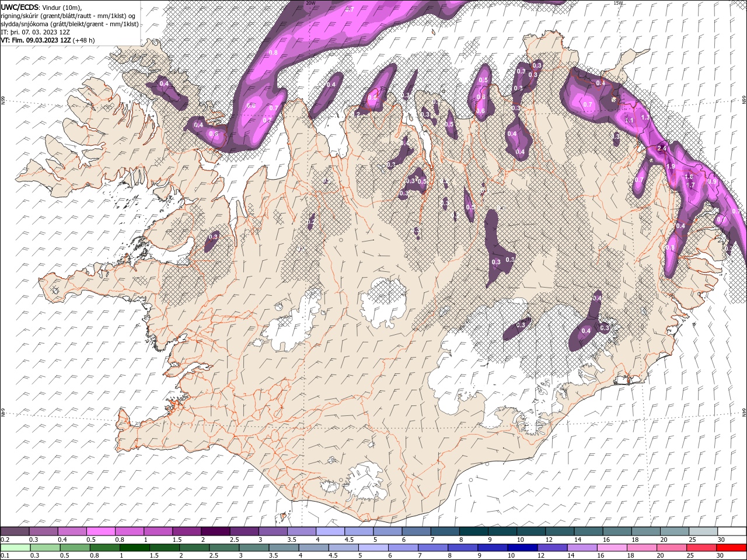The height and width of the screenshot is (560, 747).
Task: Click the snow legend swatch between 8 and 9
Action: pyautogui.click(x=473, y=531)
